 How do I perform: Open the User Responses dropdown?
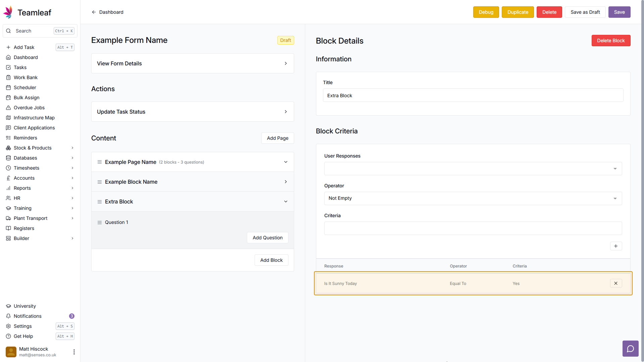coord(473,169)
